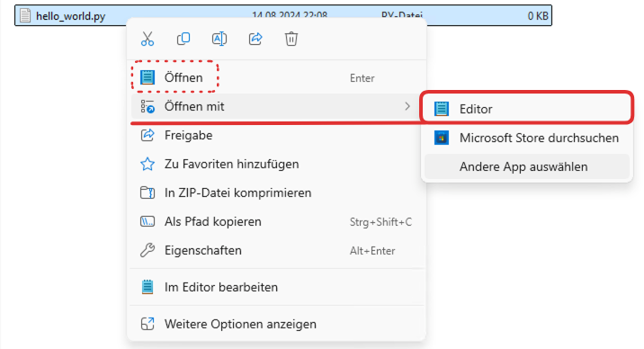This screenshot has height=349, width=644.
Task: Click the Copy icon in the context menu
Action: [183, 39]
